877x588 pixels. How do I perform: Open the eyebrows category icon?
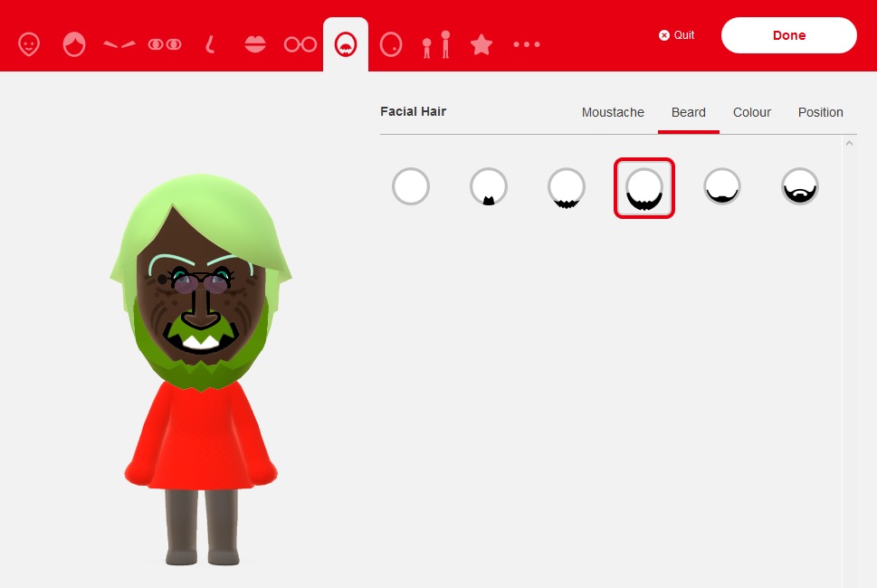[119, 44]
